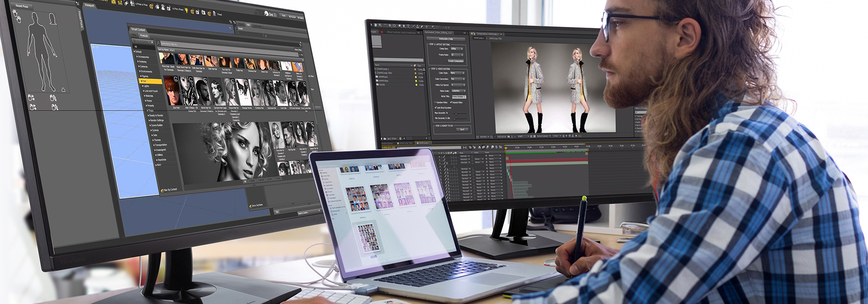Screen dimensions: 868x304
Task: Click the Instruction / Help button in After Effects
Action: click(446, 39)
